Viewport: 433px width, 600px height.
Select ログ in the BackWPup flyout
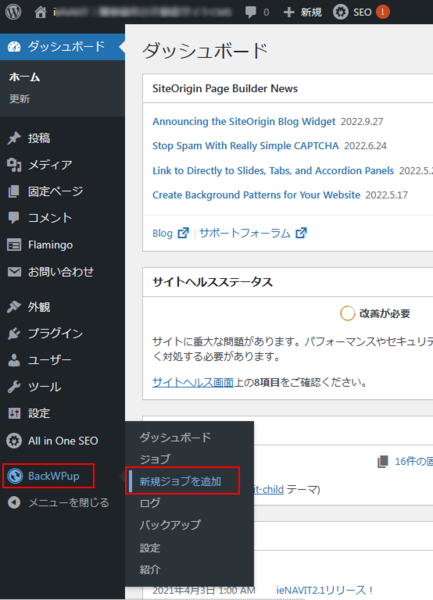(150, 503)
